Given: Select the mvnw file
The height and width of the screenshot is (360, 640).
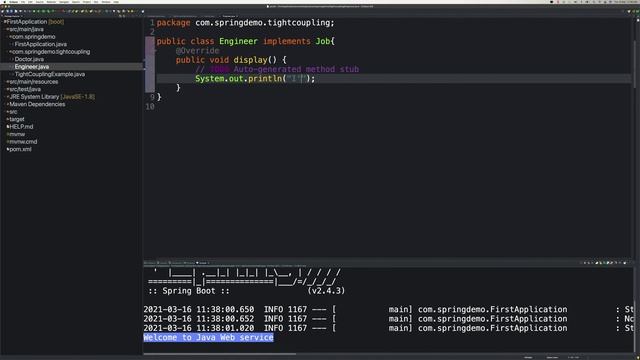Looking at the screenshot, I should [x=17, y=134].
